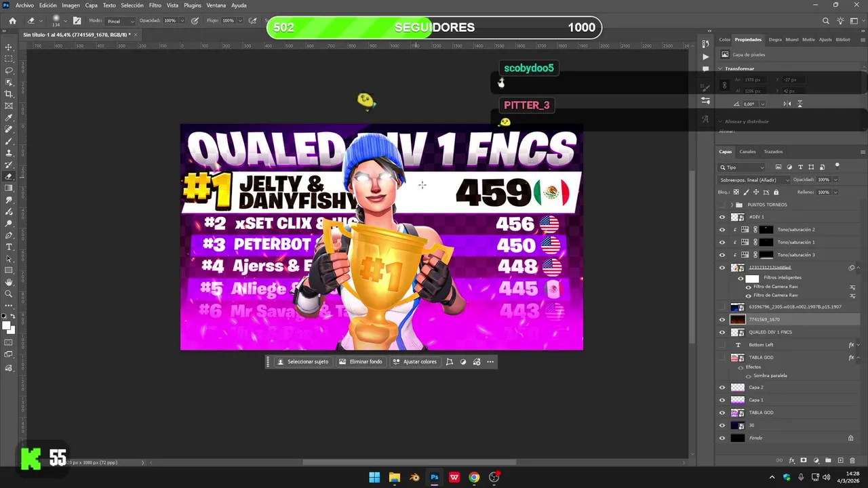Click the horizontal canvas scrollbar
Viewport: 868px width, 488px height.
coord(409,462)
